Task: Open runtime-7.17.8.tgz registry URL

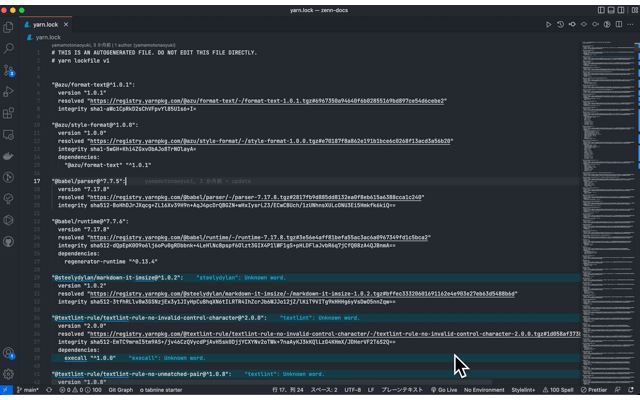Action: point(259,237)
